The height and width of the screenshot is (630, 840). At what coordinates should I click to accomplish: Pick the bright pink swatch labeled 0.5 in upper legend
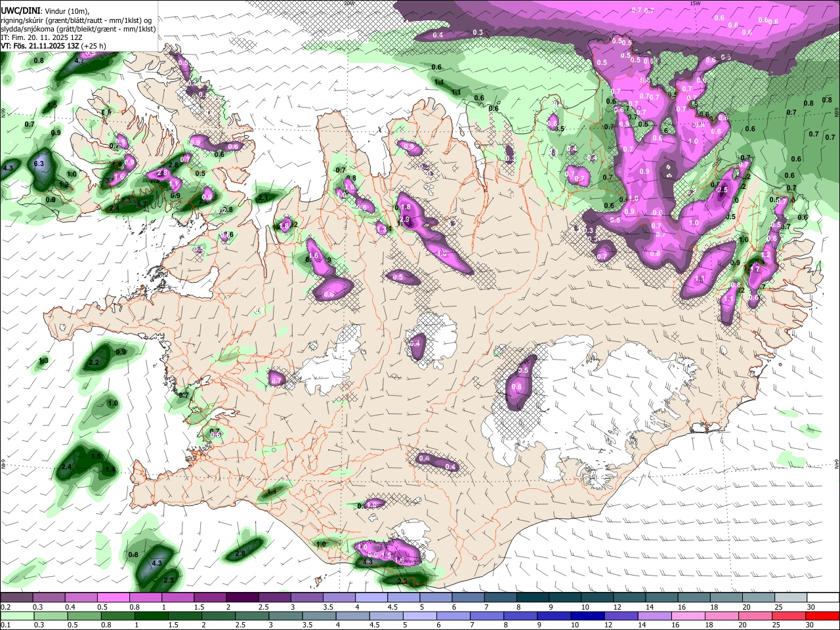click(x=113, y=598)
